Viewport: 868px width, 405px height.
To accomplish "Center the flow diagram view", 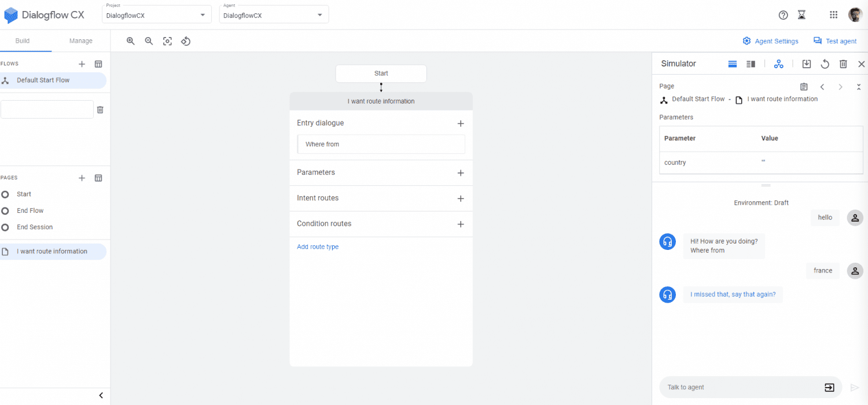I will point(167,41).
